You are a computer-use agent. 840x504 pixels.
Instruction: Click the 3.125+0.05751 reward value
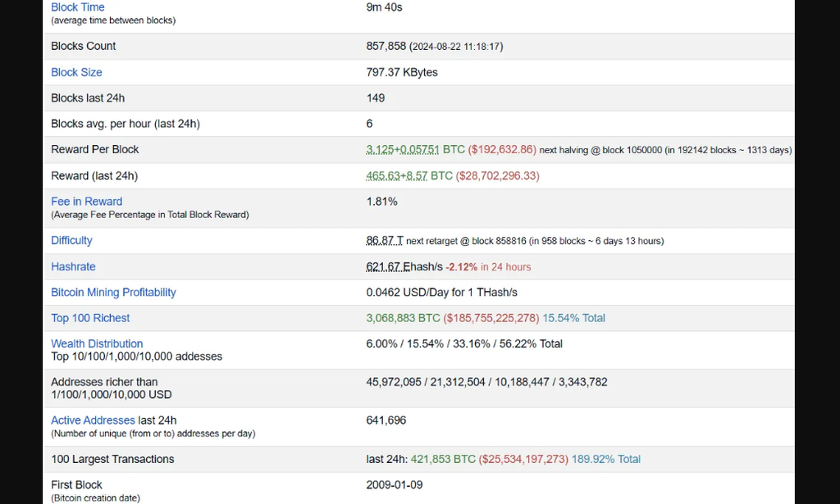[x=402, y=150]
